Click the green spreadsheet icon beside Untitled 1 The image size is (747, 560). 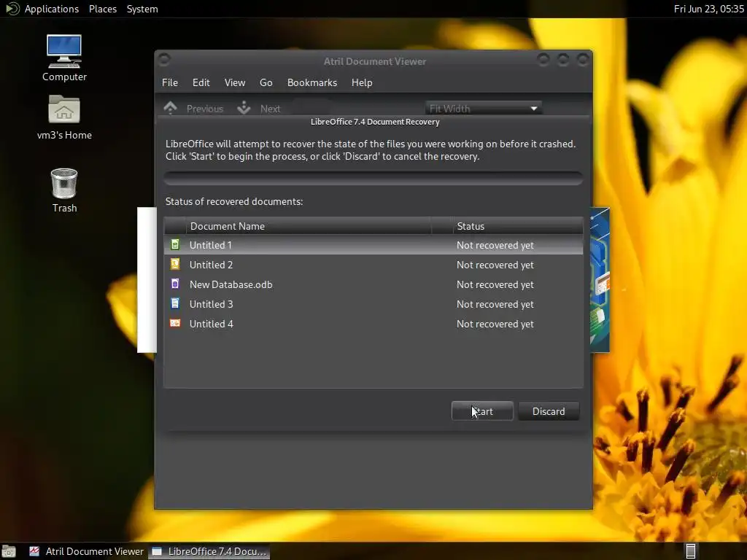tap(175, 245)
